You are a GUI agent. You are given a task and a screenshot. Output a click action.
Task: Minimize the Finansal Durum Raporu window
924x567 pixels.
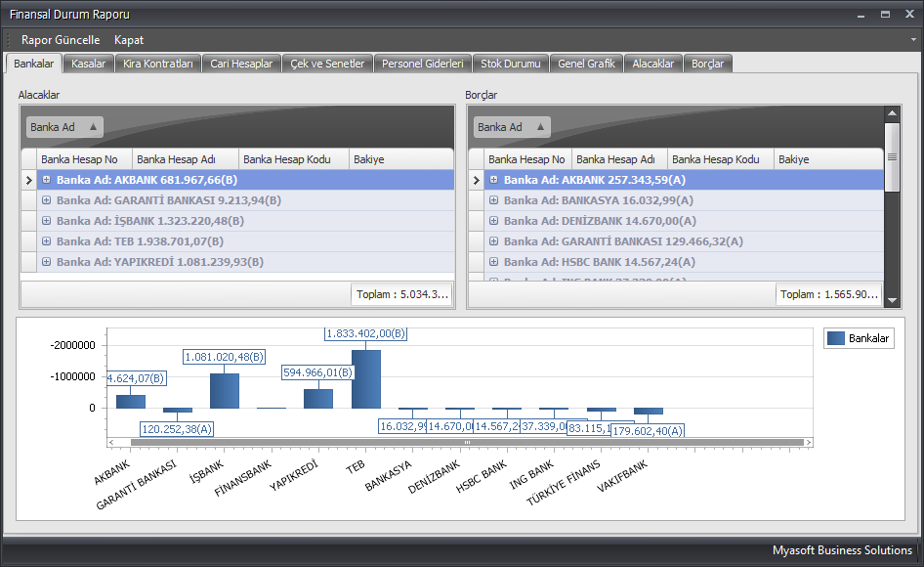861,14
